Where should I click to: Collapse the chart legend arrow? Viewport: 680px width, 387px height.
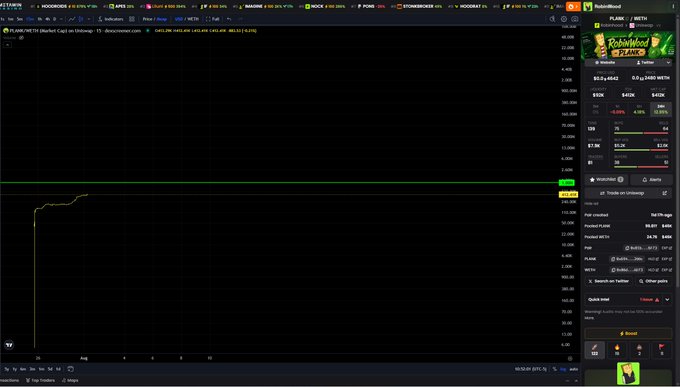coord(7,45)
